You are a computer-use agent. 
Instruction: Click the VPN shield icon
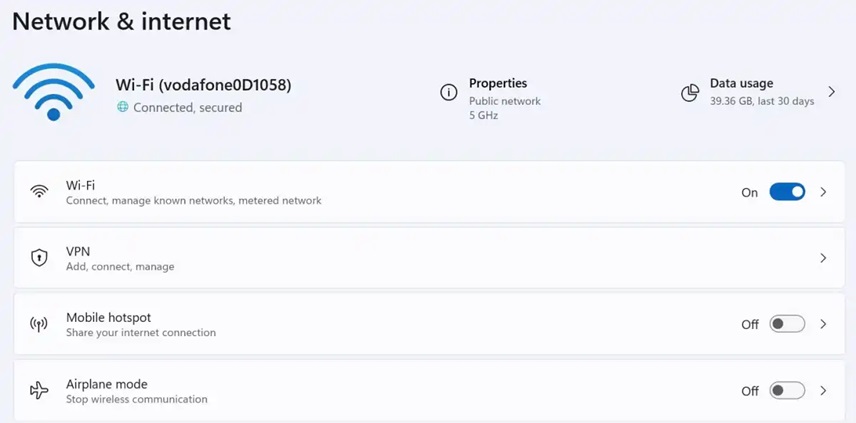39,258
